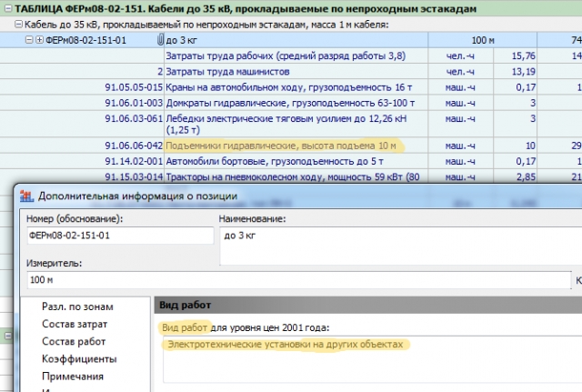Select resource code 91.06.01-003
This screenshot has height=392, width=582.
[x=134, y=103]
